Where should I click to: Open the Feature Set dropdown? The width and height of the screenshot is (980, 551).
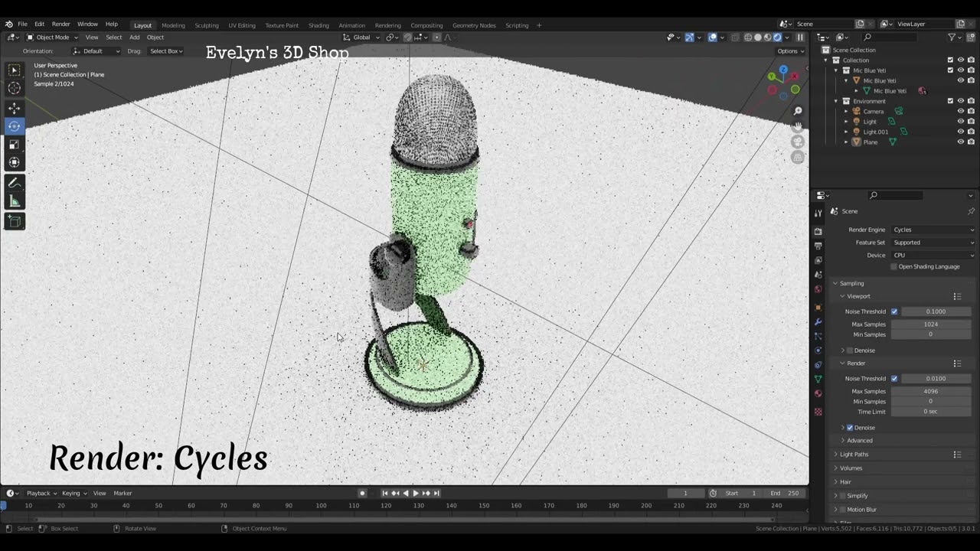[933, 243]
